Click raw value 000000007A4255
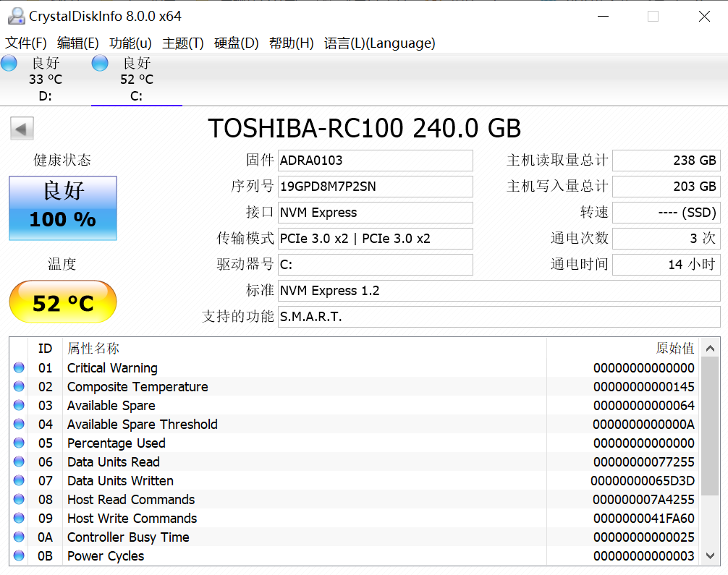Image resolution: width=728 pixels, height=575 pixels. (x=643, y=499)
